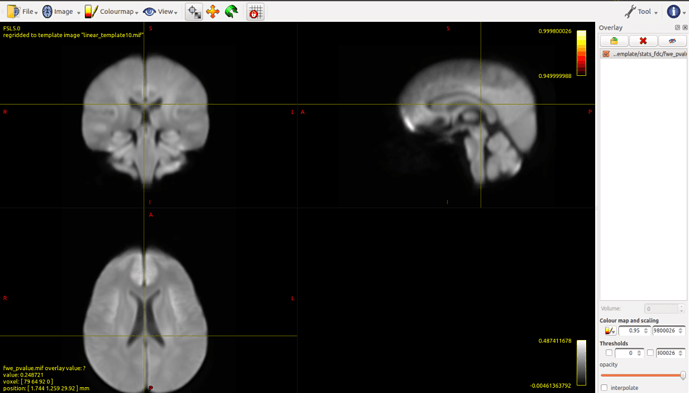Click the 'FSL5.0' image comment text
This screenshot has height=393, width=689.
point(11,29)
